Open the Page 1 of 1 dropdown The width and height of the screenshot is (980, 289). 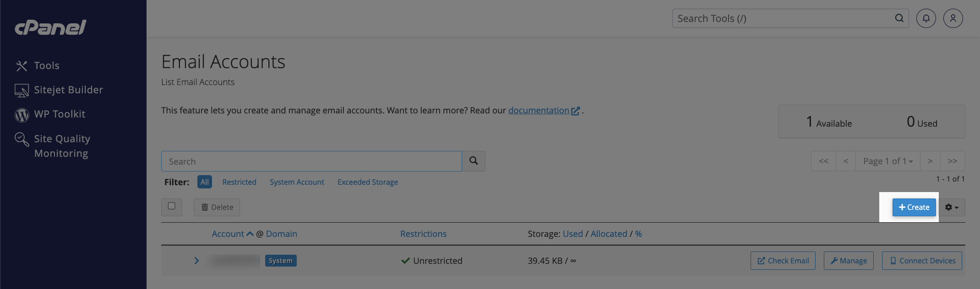pos(887,161)
